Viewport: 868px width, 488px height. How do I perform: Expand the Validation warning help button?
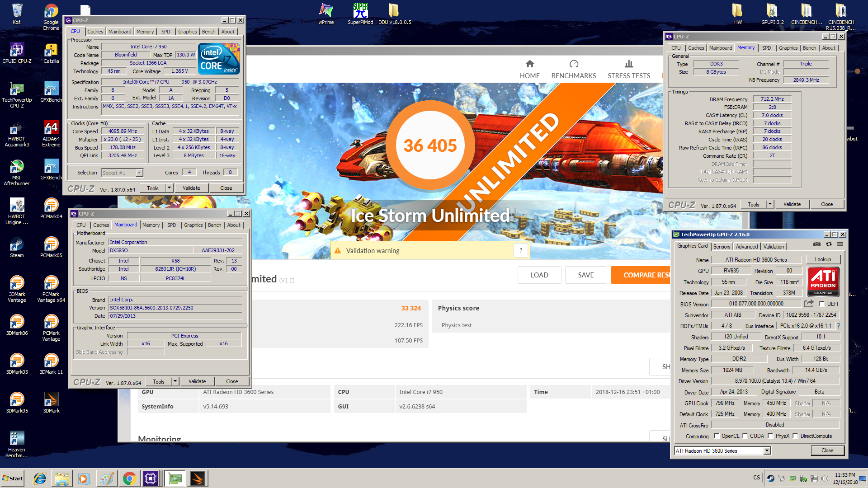pyautogui.click(x=521, y=250)
